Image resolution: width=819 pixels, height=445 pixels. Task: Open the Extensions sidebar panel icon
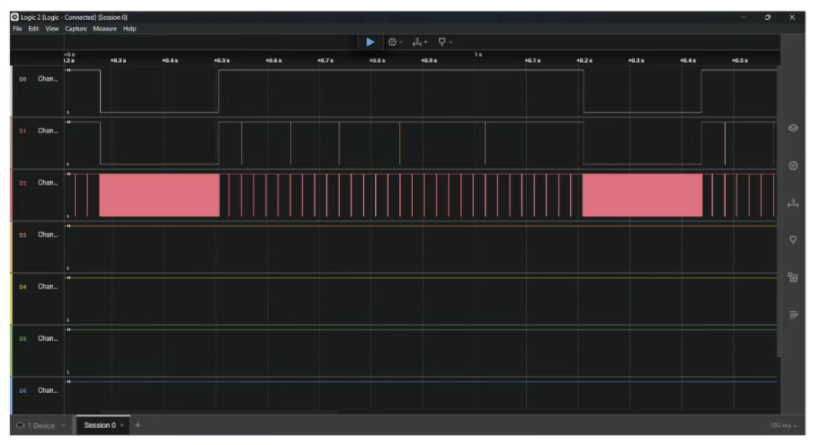793,277
